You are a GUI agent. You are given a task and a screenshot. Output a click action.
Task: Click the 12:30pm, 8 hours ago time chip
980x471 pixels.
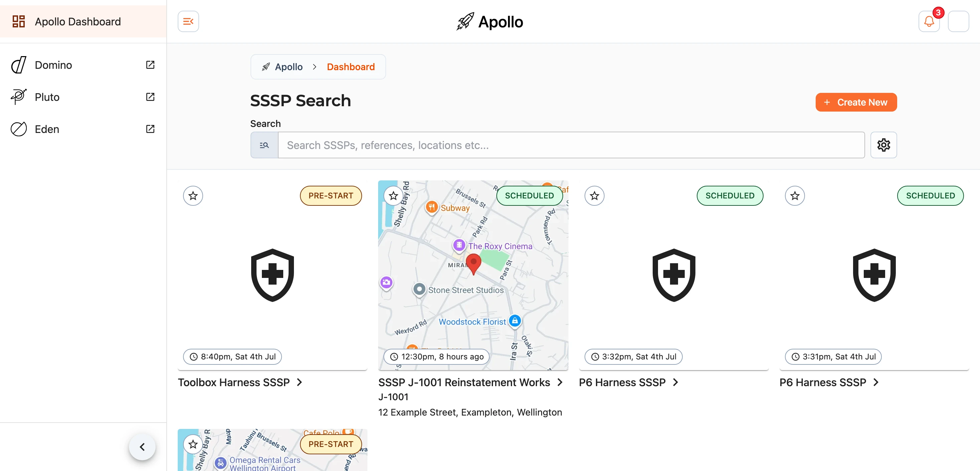pyautogui.click(x=436, y=356)
